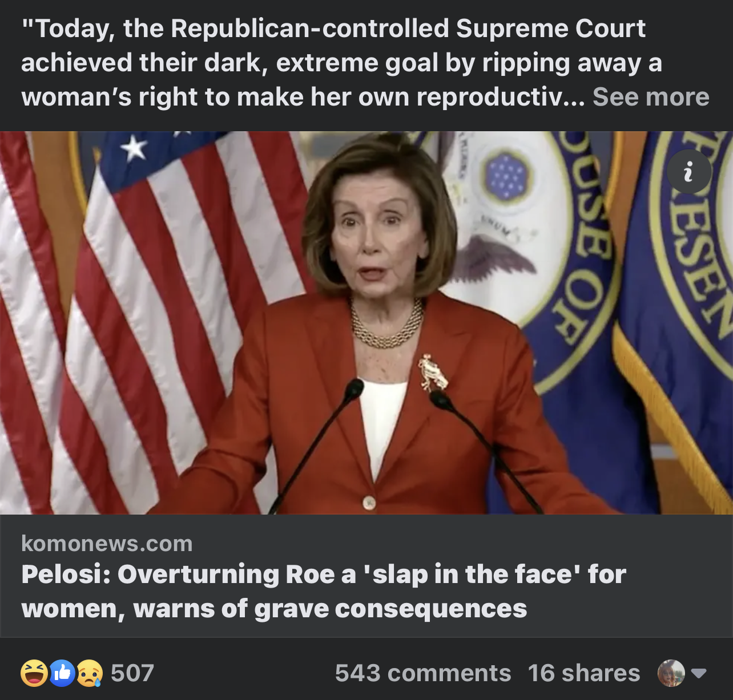Open the link info icon on photo
Viewport: 733px width, 700px height.
tap(689, 172)
